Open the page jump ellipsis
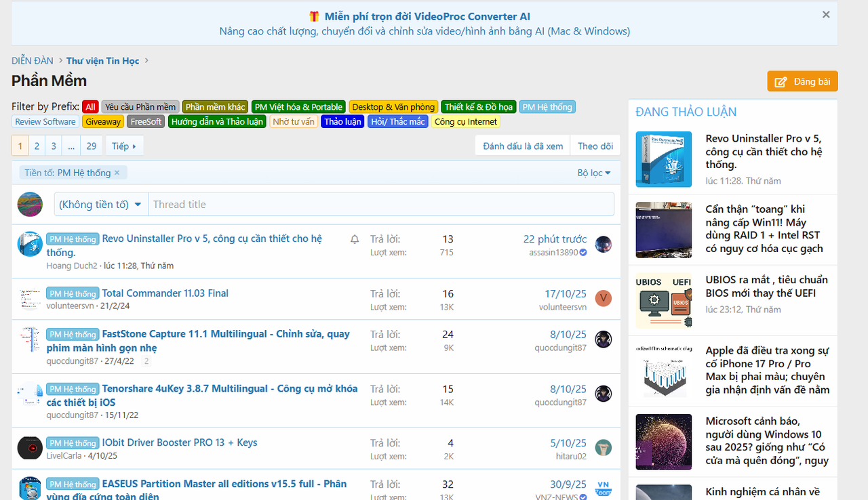The image size is (868, 500). (x=71, y=146)
